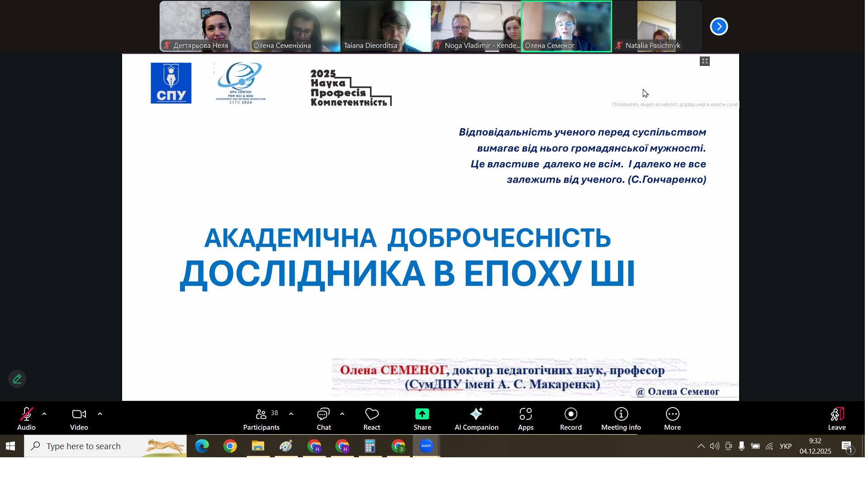Expand the Audio options chevron

coord(44,413)
